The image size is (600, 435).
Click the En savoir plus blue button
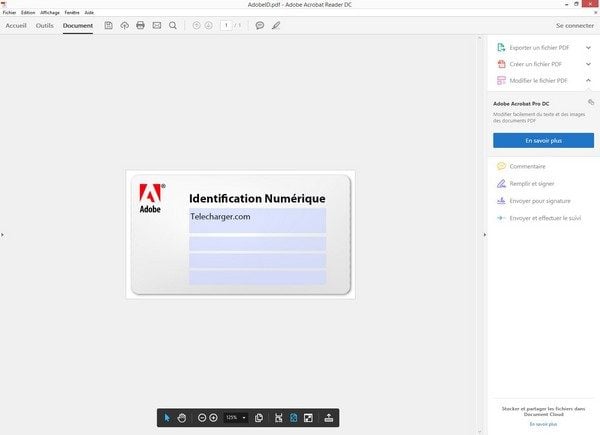tap(543, 140)
